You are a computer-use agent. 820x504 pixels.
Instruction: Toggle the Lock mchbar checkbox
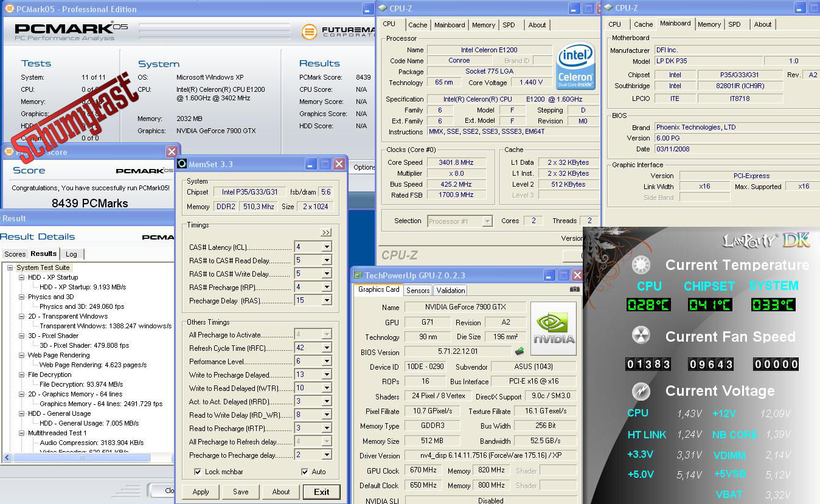(x=198, y=472)
